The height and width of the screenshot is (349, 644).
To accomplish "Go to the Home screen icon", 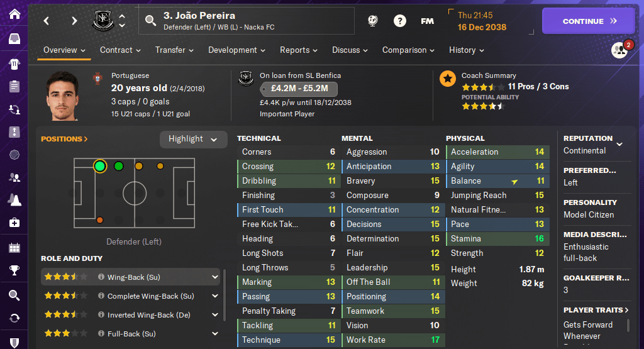I will click(x=14, y=14).
